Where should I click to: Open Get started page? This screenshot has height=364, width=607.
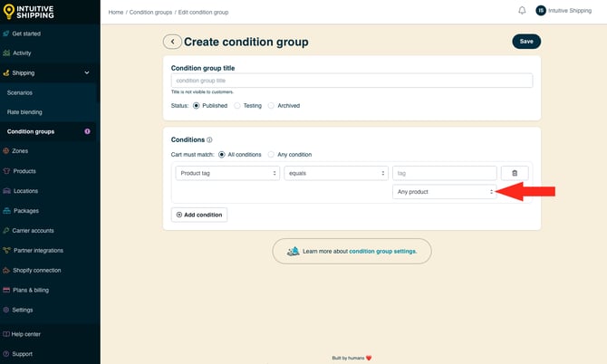(x=26, y=34)
